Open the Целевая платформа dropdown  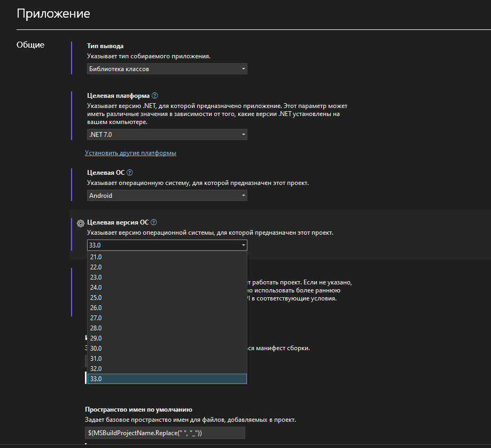(x=166, y=134)
